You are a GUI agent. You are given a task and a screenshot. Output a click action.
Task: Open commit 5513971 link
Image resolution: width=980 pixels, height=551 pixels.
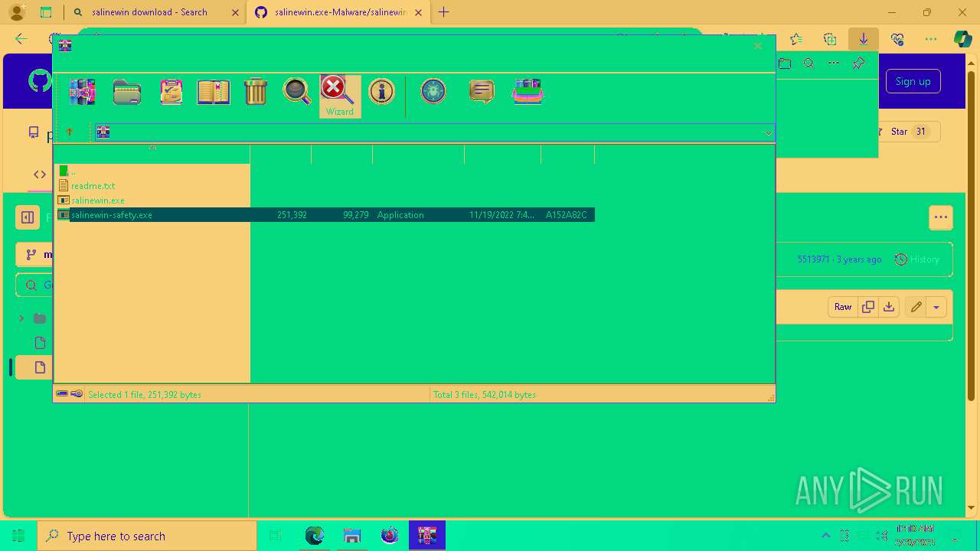813,259
